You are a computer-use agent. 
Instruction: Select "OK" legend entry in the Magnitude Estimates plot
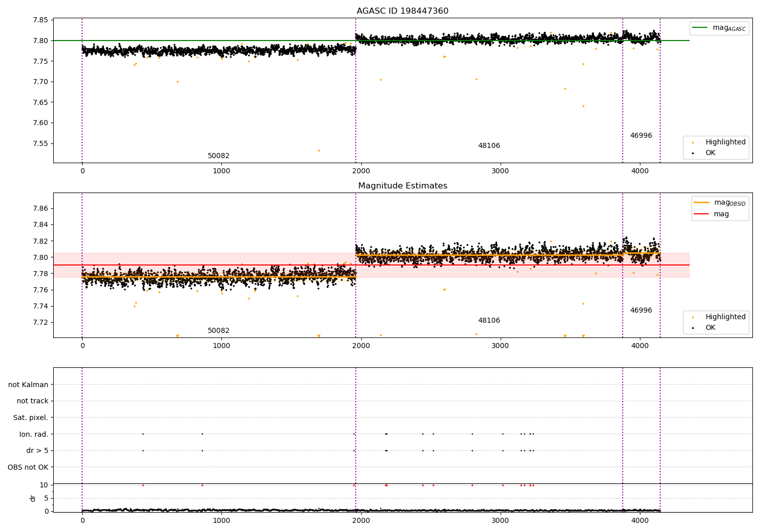tap(704, 328)
